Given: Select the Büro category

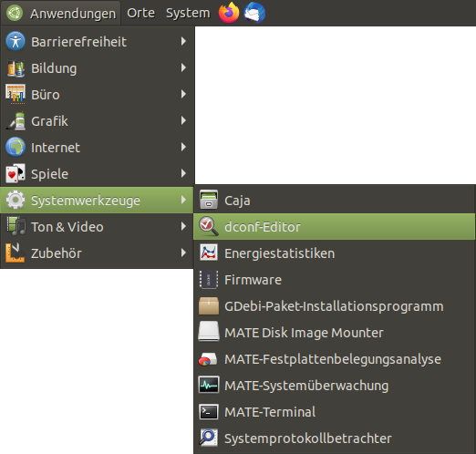Looking at the screenshot, I should tap(98, 95).
